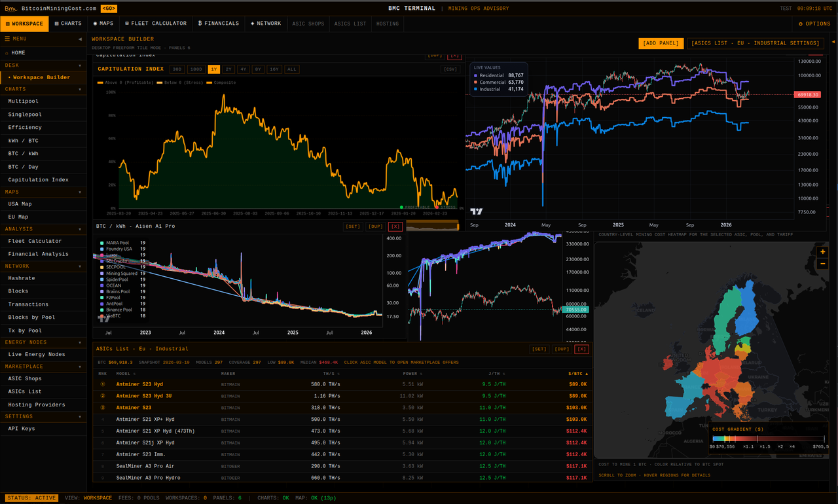This screenshot has height=504, width=838.
Task: Open the ASIC SHOPS tab
Action: coord(308,23)
